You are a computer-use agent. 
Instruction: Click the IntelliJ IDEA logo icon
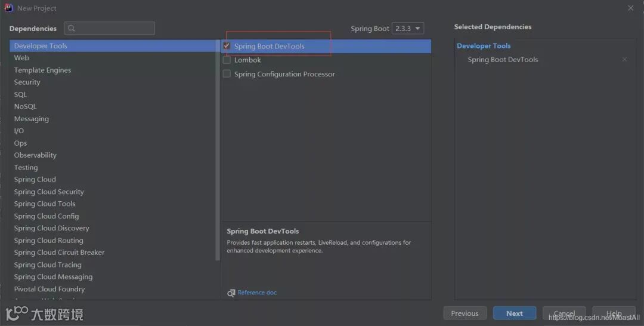click(x=9, y=8)
